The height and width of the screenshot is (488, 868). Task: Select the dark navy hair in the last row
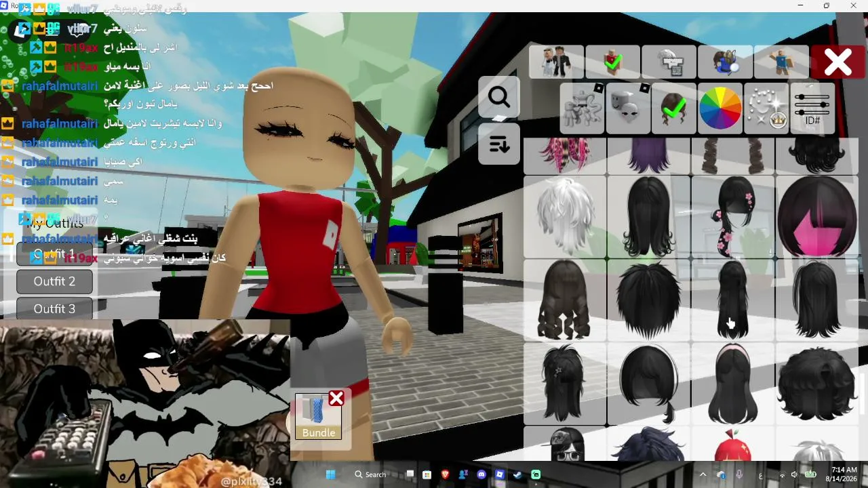(649, 443)
